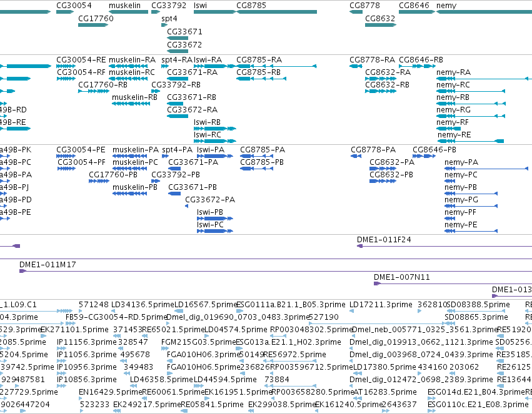Select the CG8785 gene feature

tap(276, 12)
